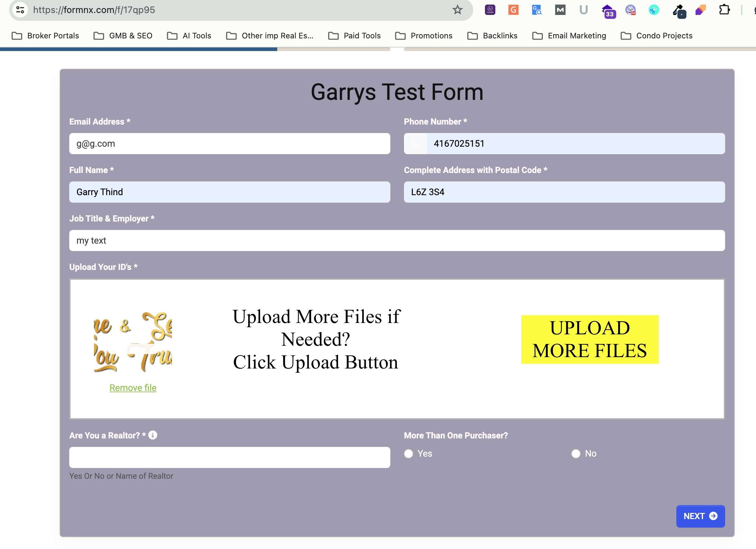The height and width of the screenshot is (549, 756).
Task: Open the Extensions puzzle piece menu
Action: click(724, 10)
